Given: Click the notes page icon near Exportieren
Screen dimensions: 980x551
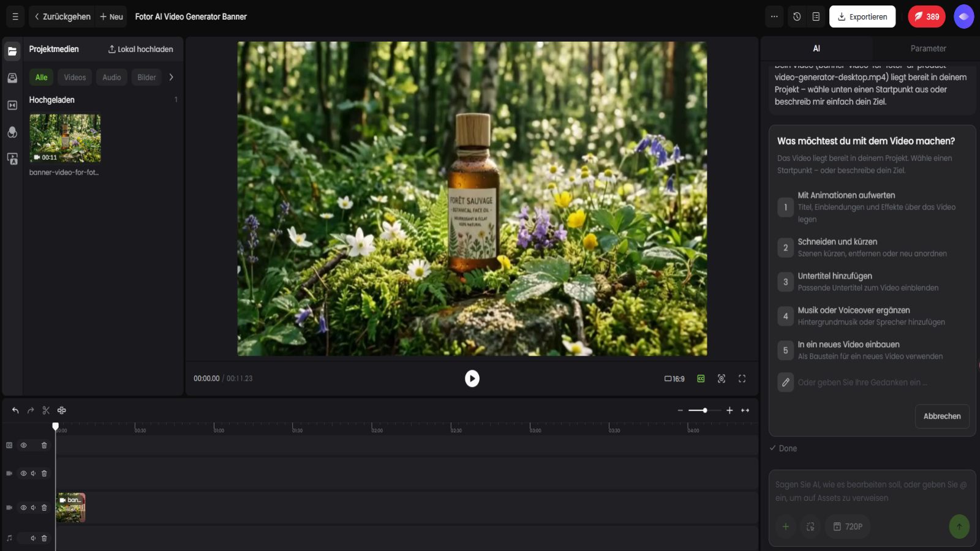Looking at the screenshot, I should 816,17.
